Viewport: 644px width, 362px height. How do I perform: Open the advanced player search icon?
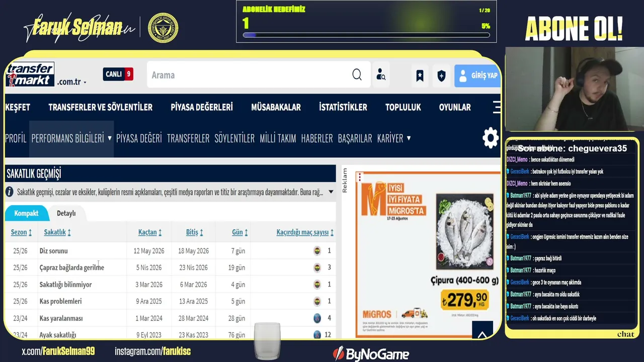(381, 75)
